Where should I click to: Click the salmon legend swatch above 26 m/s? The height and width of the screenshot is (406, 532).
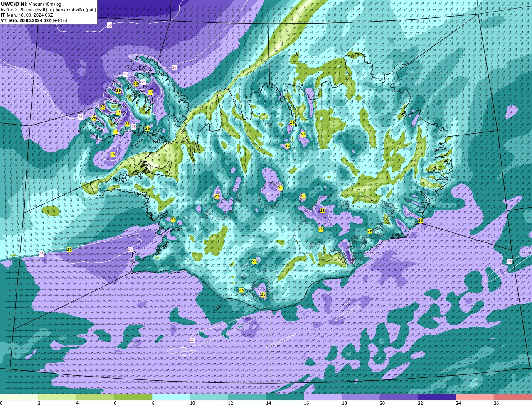pos(513,397)
